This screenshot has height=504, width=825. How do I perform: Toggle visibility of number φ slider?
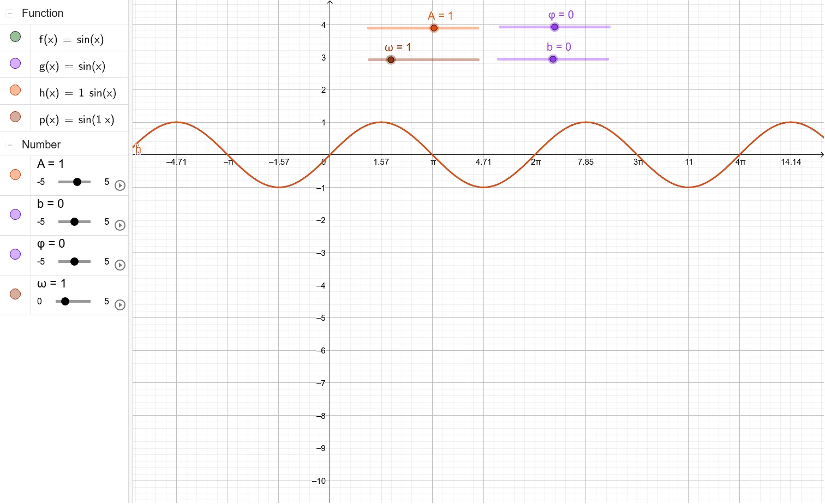(15, 254)
